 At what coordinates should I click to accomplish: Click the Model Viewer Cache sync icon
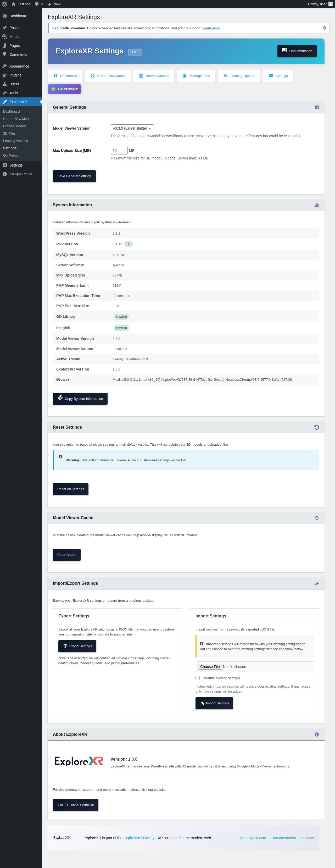pos(316,518)
